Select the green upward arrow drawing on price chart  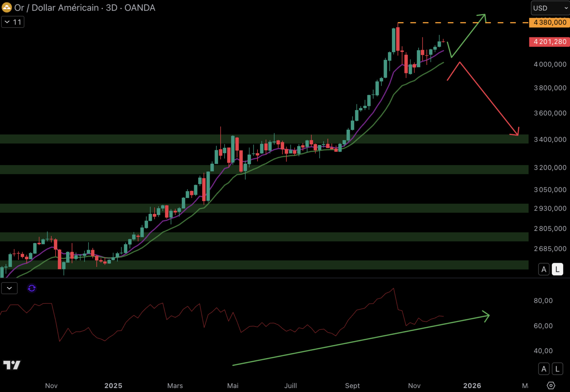pos(468,36)
